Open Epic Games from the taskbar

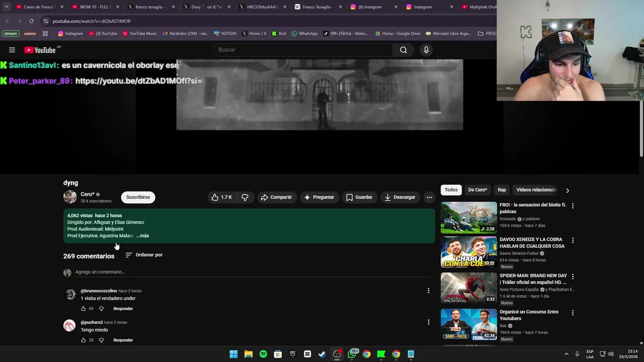pyautogui.click(x=293, y=354)
